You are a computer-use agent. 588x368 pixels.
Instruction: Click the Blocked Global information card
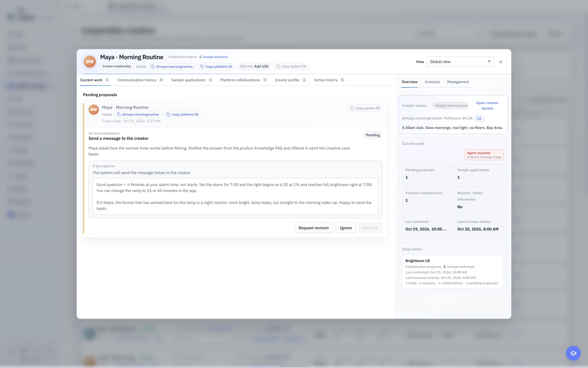coord(479,200)
